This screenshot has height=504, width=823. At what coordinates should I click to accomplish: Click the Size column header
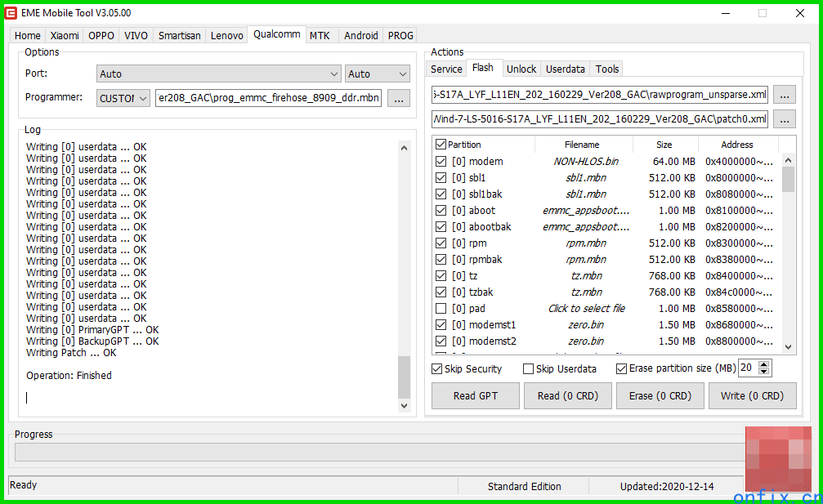point(664,145)
